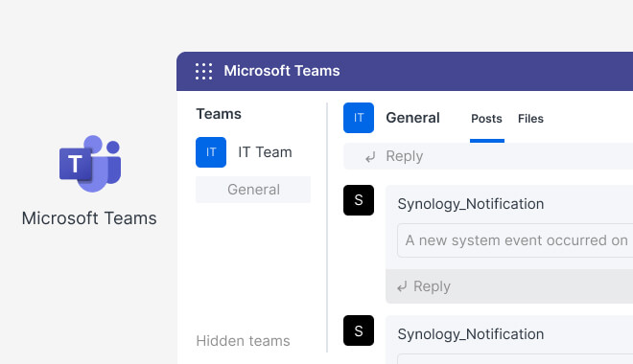Reply to the first Synology_Notification post
Image resolution: width=633 pixels, height=364 pixels.
[509, 286]
